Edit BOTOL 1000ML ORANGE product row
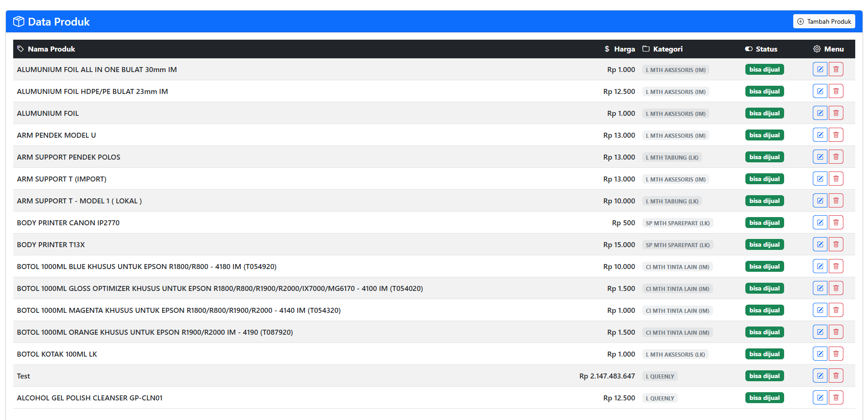 [820, 332]
